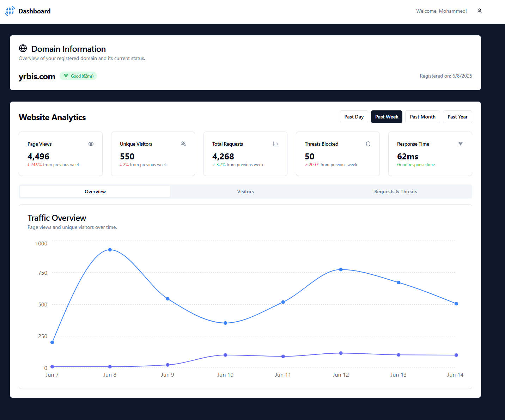The width and height of the screenshot is (505, 420).
Task: Open the Requests & Threats tab
Action: point(396,191)
